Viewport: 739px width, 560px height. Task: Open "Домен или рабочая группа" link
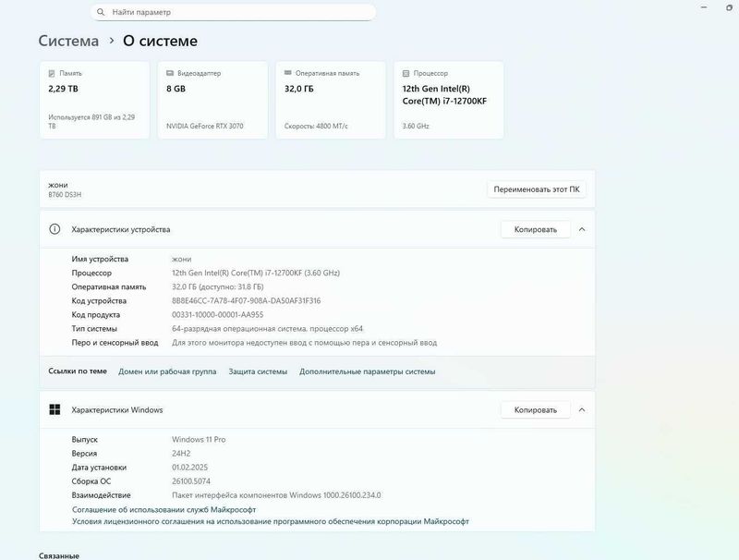pos(167,371)
